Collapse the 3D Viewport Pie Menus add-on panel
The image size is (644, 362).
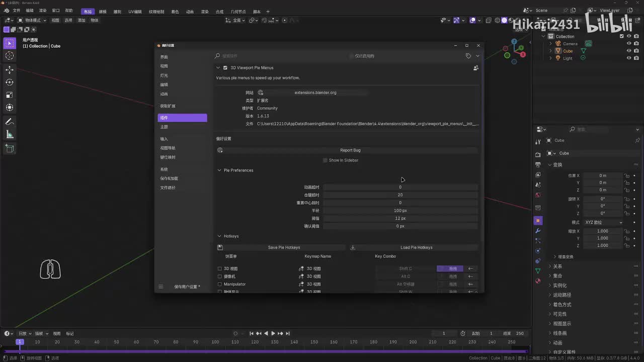tap(218, 68)
